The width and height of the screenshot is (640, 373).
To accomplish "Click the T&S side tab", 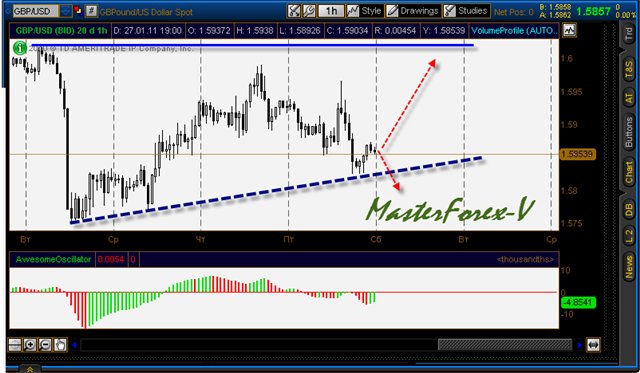I will click(629, 70).
